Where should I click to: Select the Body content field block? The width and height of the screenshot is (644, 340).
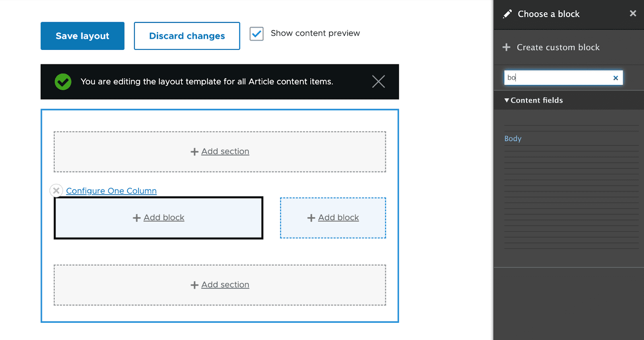point(513,138)
